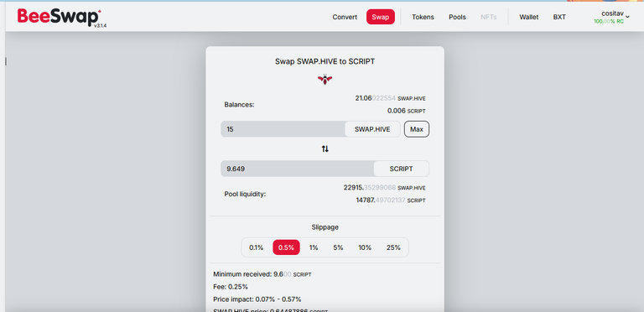Viewport: 644px width, 312px height.
Task: Open the BXT page
Action: pyautogui.click(x=559, y=17)
